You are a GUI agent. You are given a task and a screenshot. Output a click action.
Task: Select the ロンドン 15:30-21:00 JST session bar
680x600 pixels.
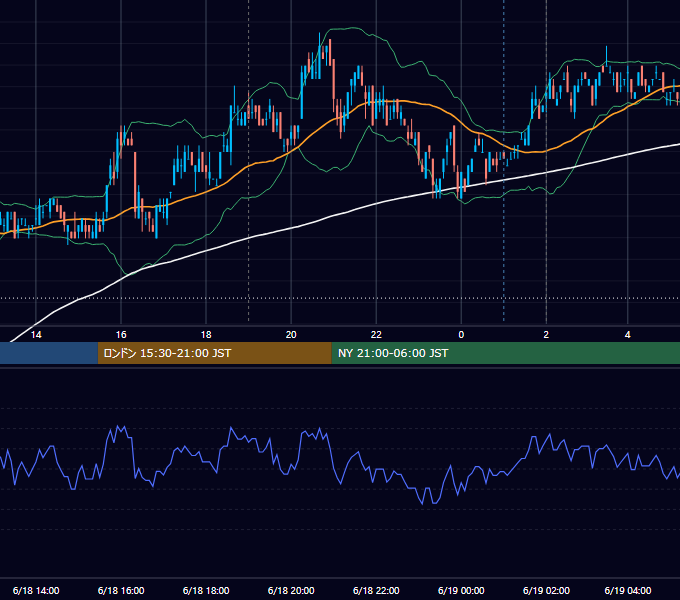[x=215, y=353]
